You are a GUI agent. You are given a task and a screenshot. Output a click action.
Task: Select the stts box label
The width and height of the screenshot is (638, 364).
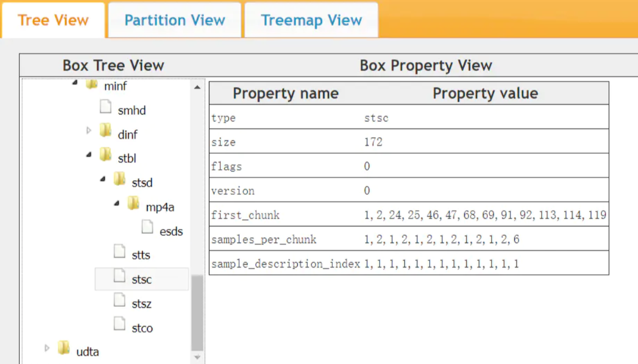click(x=141, y=255)
